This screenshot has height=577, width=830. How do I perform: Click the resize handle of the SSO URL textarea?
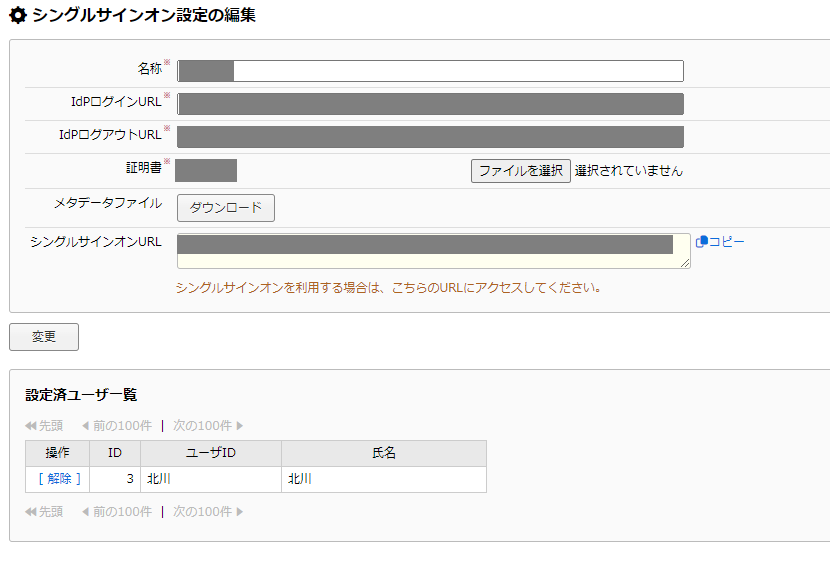(685, 264)
